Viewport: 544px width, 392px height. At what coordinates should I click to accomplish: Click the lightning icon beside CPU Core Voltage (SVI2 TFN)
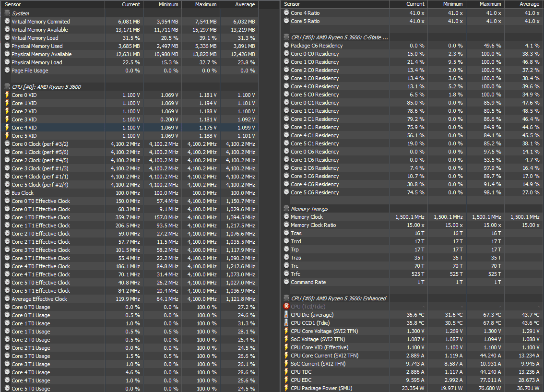point(286,331)
